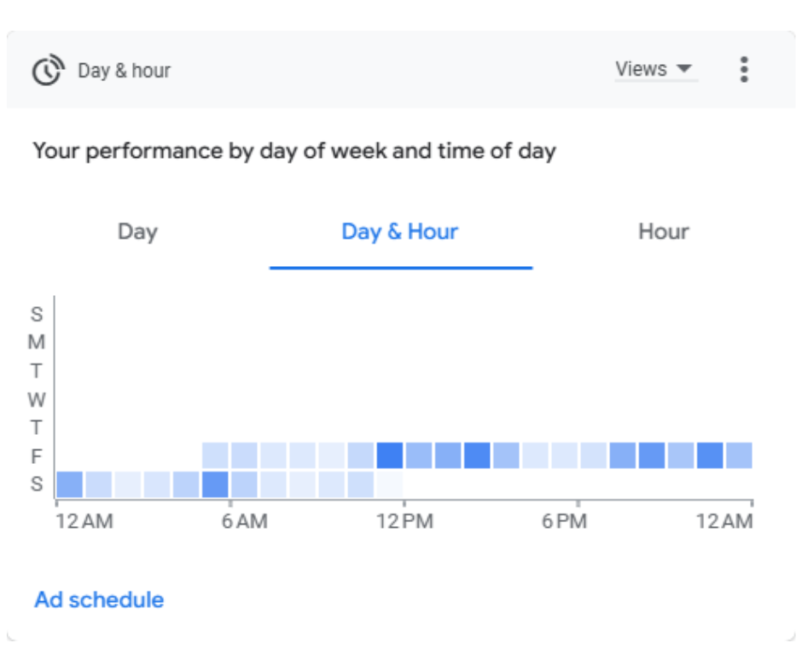Open the Hour tab
Screen dimensions: 802x672
(x=663, y=232)
